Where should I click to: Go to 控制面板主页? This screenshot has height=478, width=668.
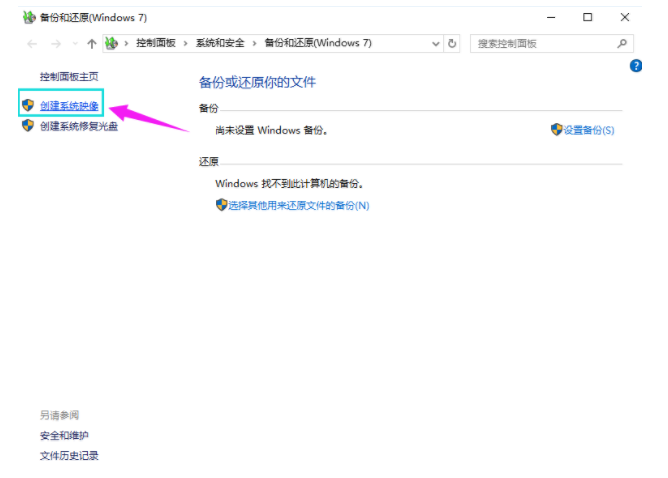pyautogui.click(x=69, y=76)
